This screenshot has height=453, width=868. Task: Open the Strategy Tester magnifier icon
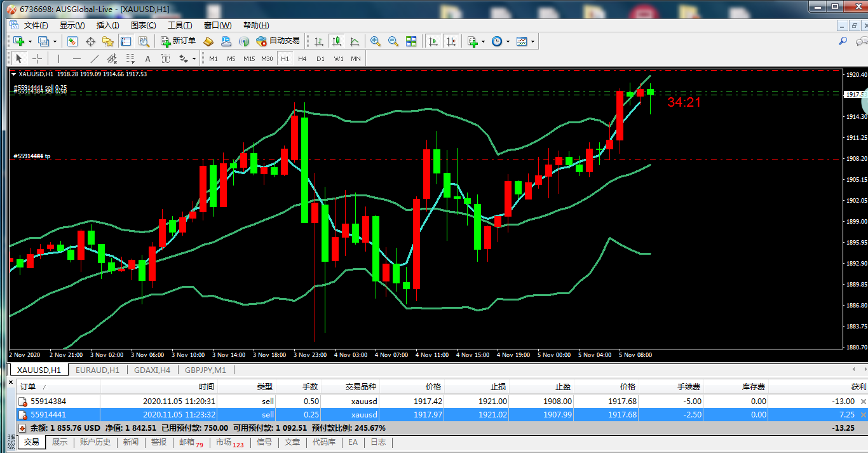[x=144, y=41]
